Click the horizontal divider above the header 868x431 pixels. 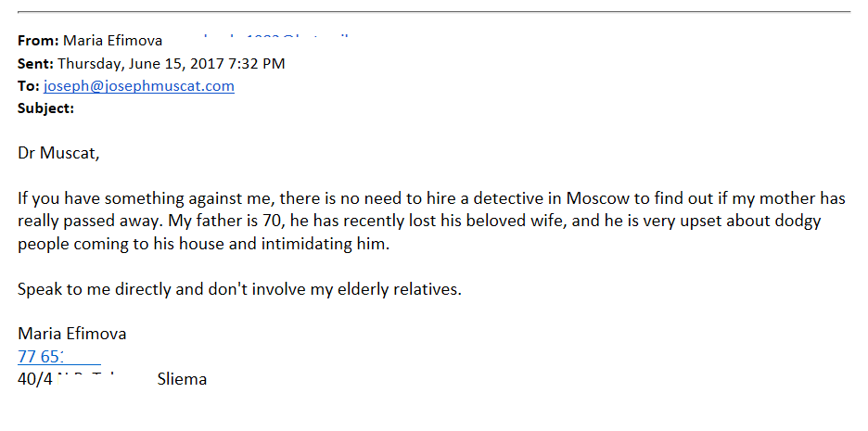[434, 11]
